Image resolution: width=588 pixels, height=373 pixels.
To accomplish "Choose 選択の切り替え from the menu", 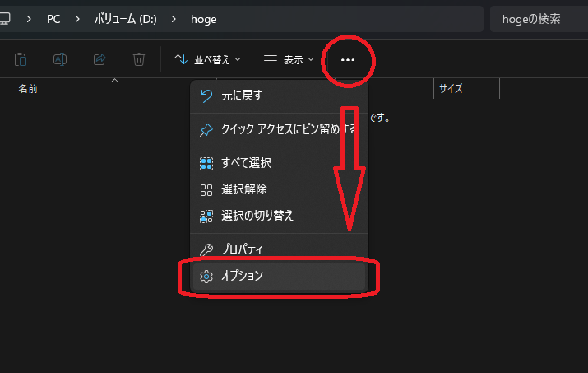I will tap(279, 216).
